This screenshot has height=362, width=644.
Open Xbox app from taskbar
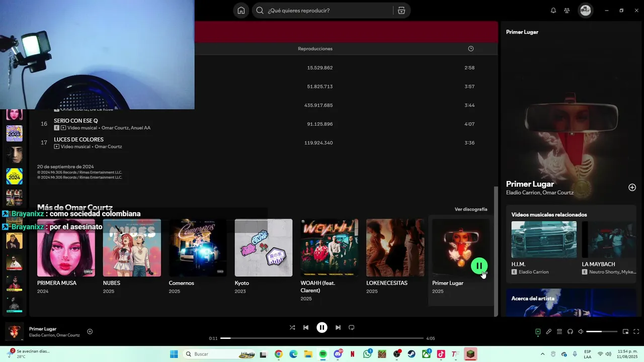coord(427,354)
